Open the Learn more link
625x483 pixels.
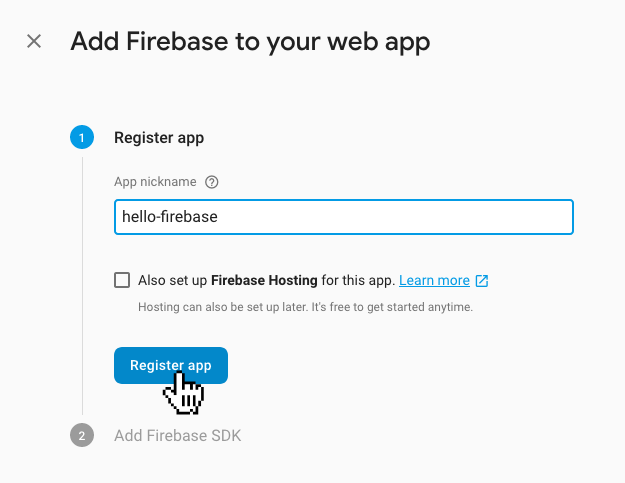tap(434, 281)
